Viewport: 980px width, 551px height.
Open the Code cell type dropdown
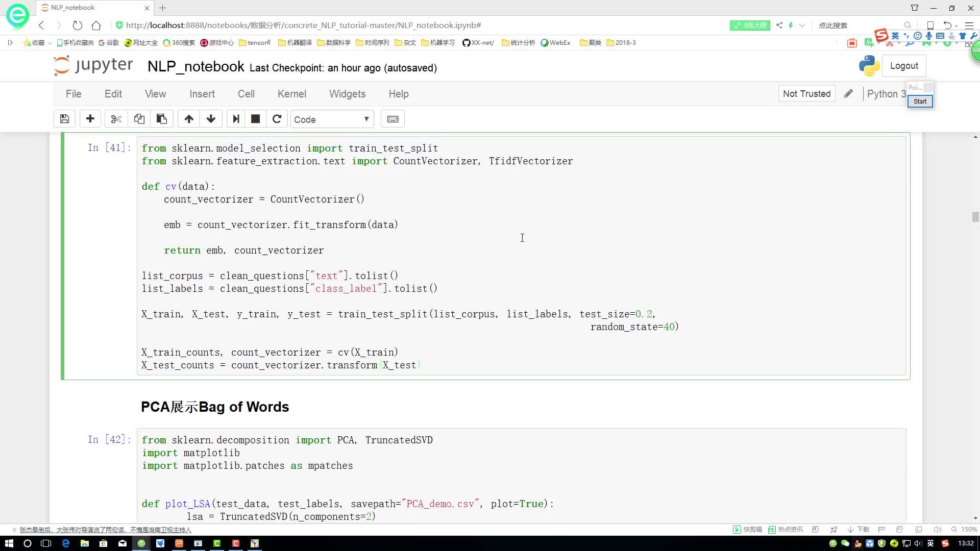click(x=332, y=119)
